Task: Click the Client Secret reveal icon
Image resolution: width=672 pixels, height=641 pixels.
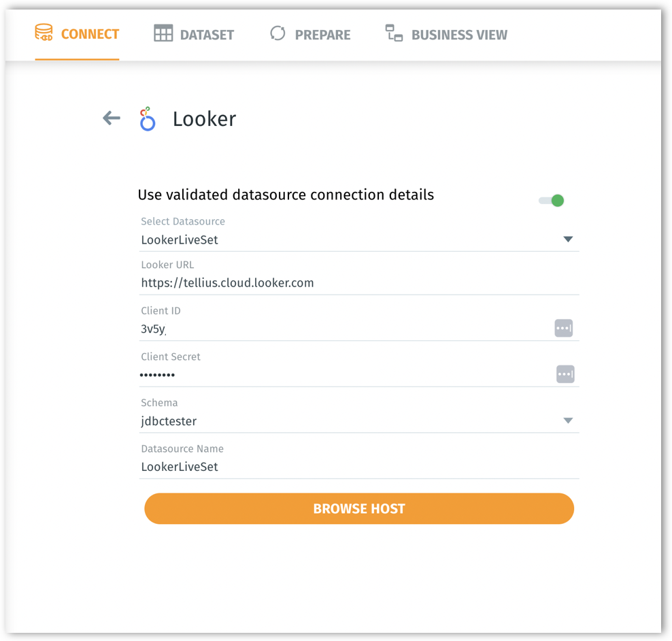Action: tap(565, 374)
